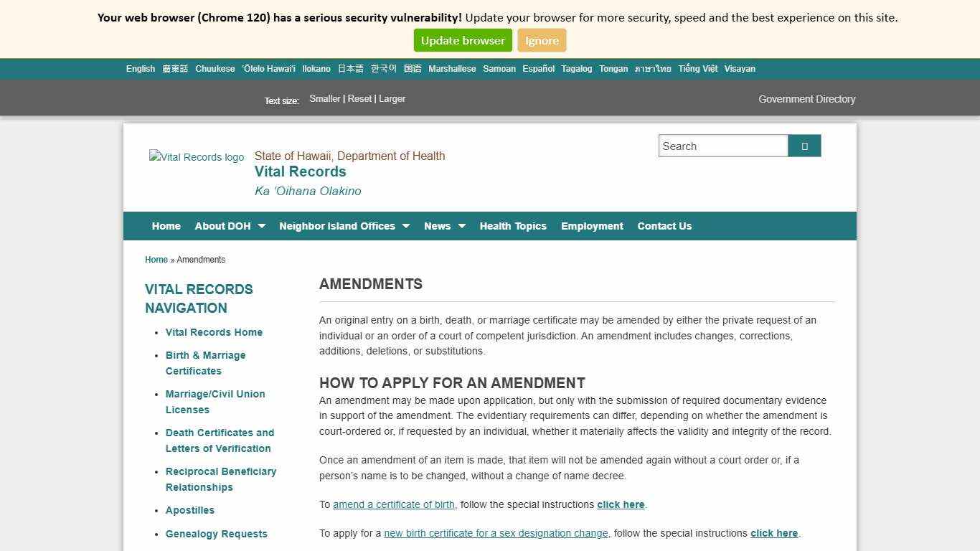Select the 日本語 language option
This screenshot has height=551, width=980.
(349, 68)
